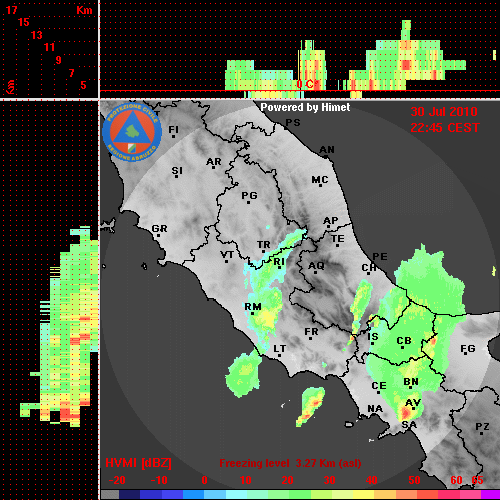The width and height of the screenshot is (500, 500).
Task: Click the AQ city label
Action: coord(316,266)
